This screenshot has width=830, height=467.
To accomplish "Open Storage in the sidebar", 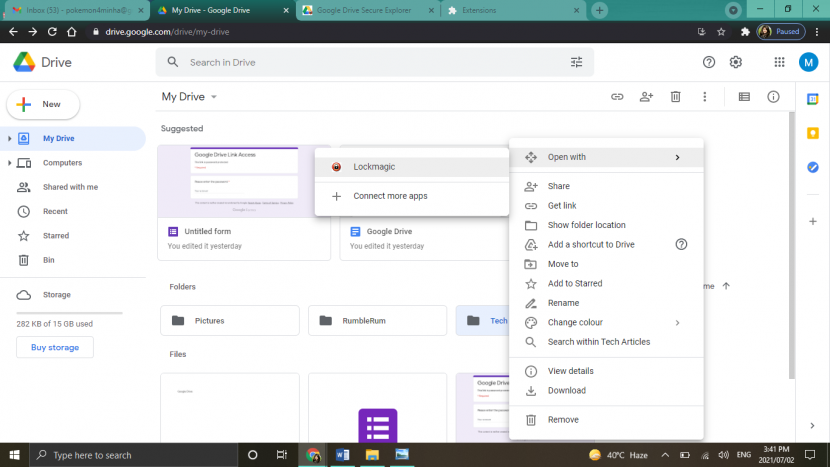I will click(73, 294).
